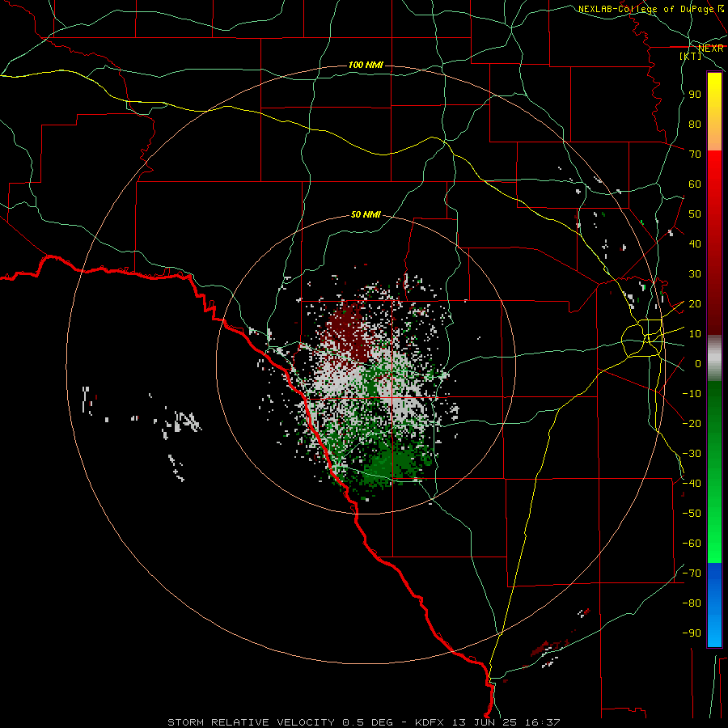Select the positive 10 knot scale label
This screenshot has height=728, width=728.
(x=695, y=334)
